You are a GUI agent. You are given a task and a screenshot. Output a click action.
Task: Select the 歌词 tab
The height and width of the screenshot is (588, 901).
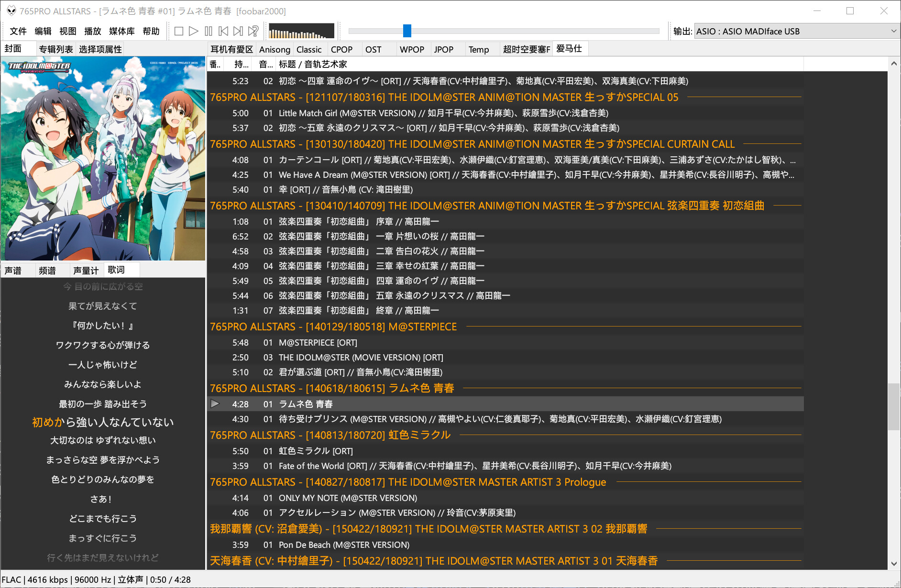pyautogui.click(x=121, y=270)
